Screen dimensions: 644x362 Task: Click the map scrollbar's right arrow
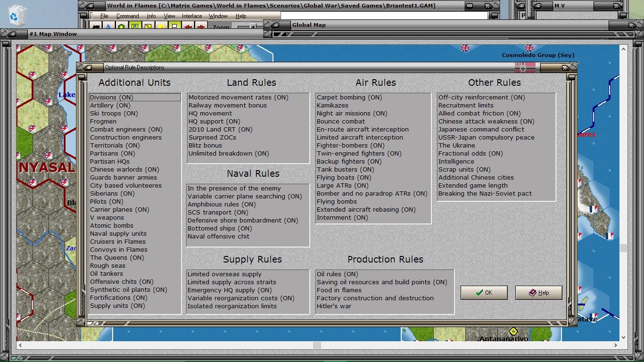coord(615,346)
